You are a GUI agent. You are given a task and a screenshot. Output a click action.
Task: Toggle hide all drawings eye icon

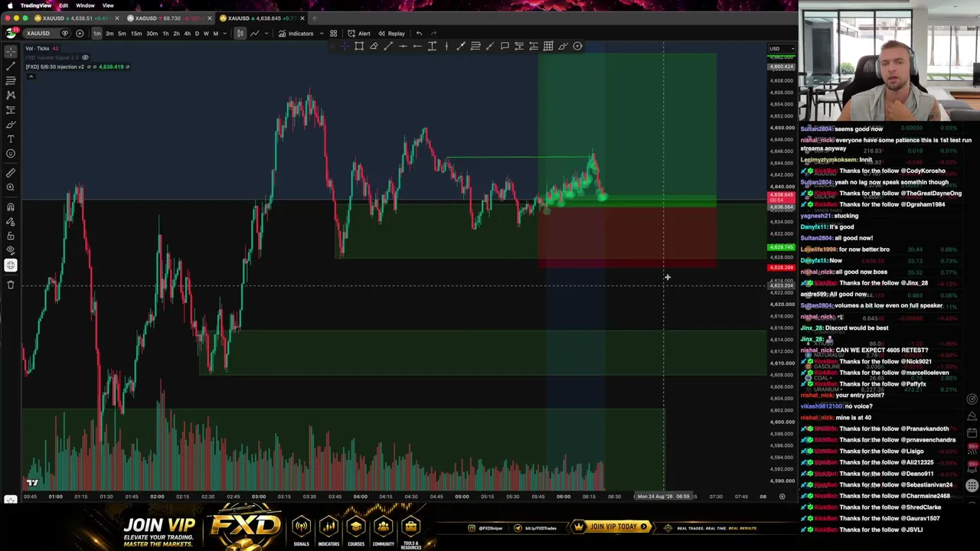coord(11,250)
